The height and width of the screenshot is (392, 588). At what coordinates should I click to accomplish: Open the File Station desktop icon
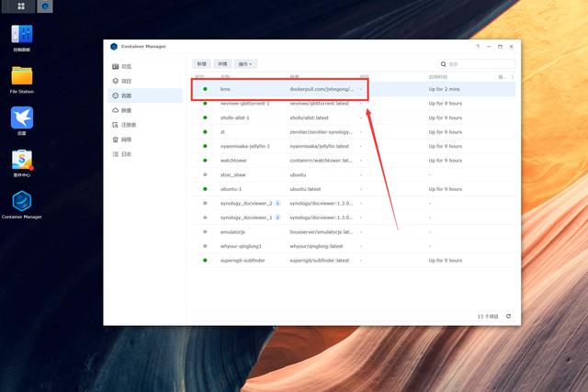click(22, 80)
